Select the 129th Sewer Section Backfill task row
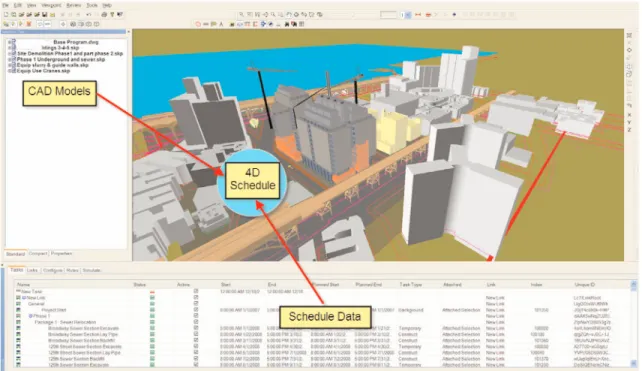The height and width of the screenshot is (371, 642). [x=76, y=358]
